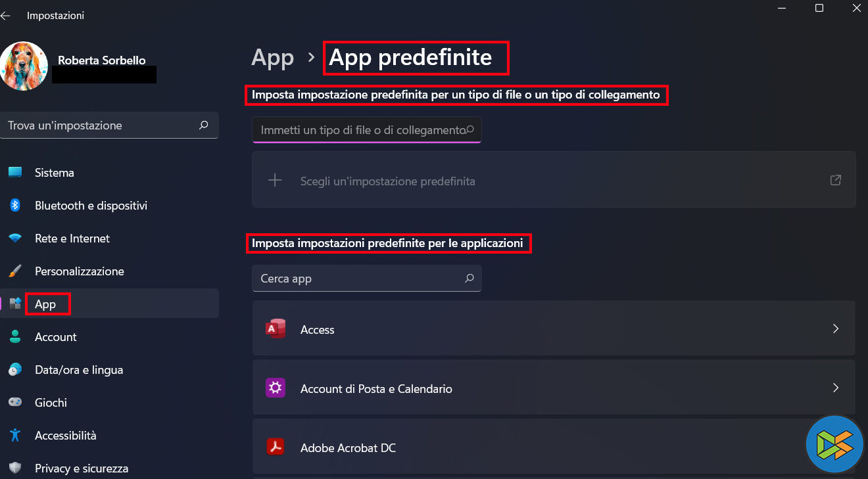Click the Accessibilità figure icon
This screenshot has width=868, height=479.
(15, 435)
